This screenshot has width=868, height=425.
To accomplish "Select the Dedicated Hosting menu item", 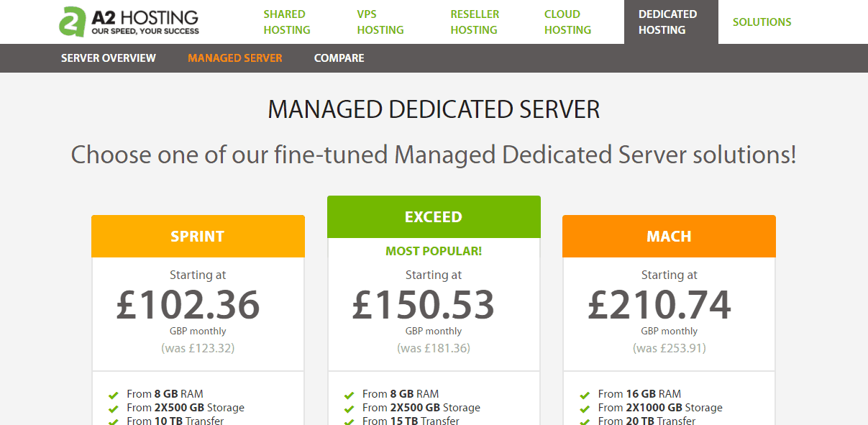I will (671, 22).
